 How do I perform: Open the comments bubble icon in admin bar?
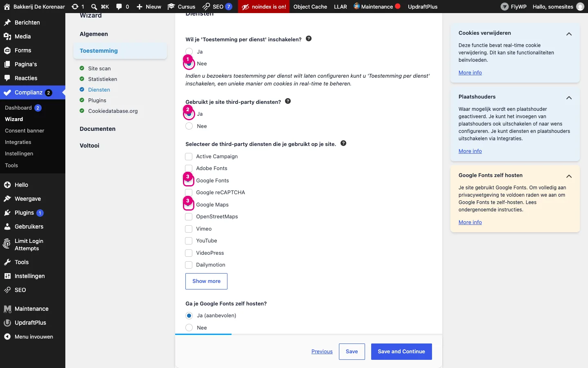tap(119, 7)
